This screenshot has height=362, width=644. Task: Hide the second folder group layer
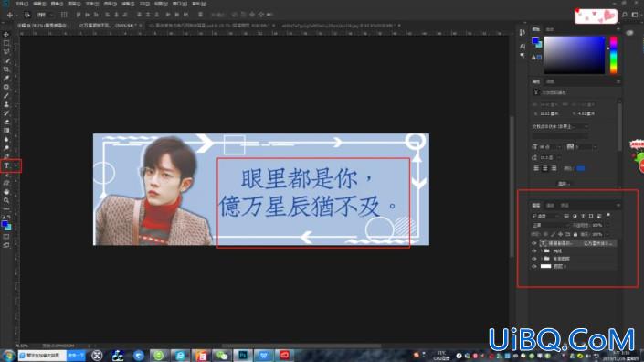coord(534,259)
